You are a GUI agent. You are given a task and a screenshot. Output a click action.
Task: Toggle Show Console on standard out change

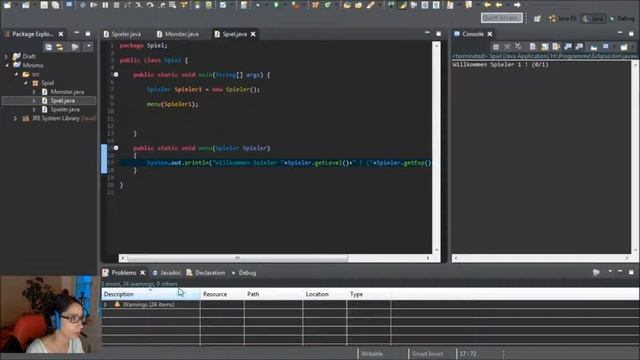568,47
